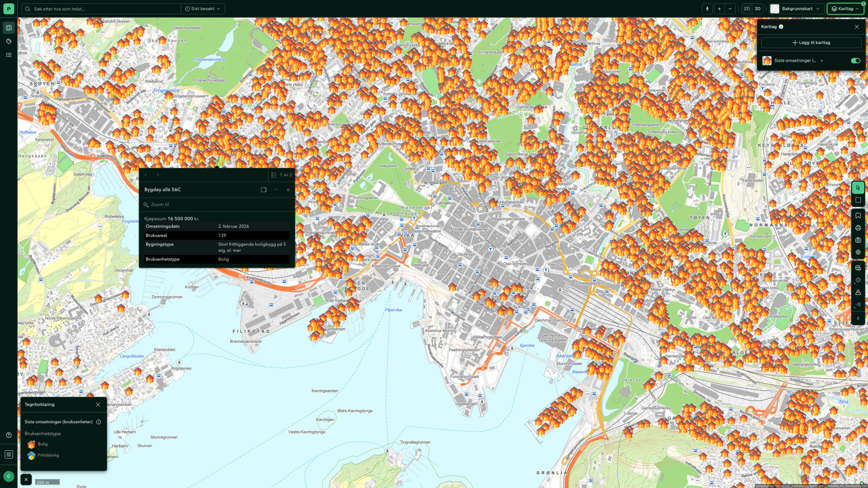
Task: Open the Sist besøkt dropdown
Action: 203,9
